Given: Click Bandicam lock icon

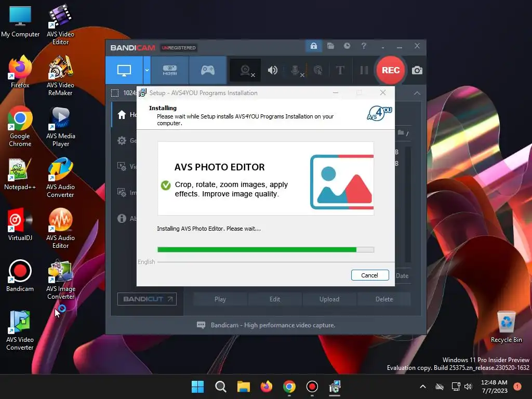Looking at the screenshot, I should (x=313, y=46).
